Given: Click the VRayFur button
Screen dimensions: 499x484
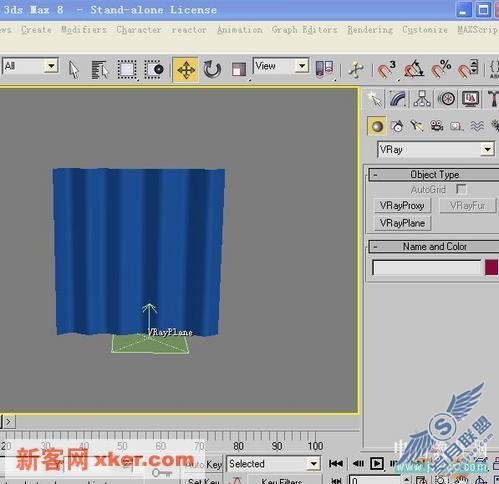Looking at the screenshot, I should pos(467,206).
